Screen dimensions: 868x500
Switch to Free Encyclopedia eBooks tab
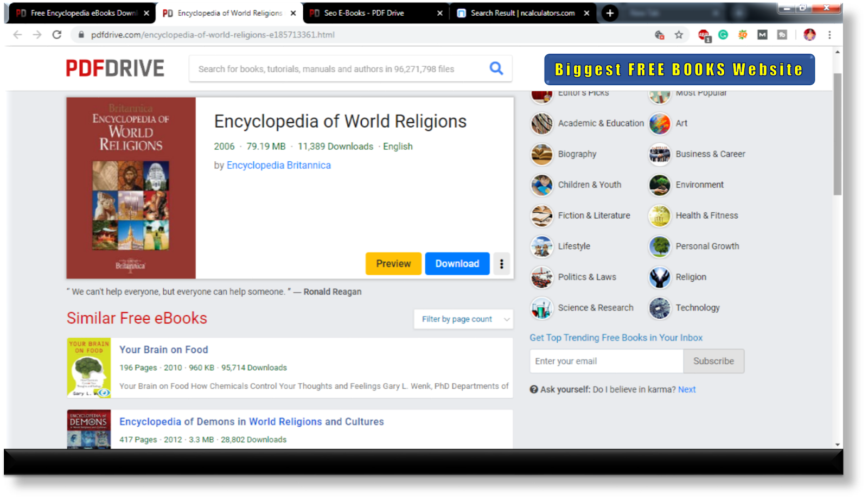(80, 13)
